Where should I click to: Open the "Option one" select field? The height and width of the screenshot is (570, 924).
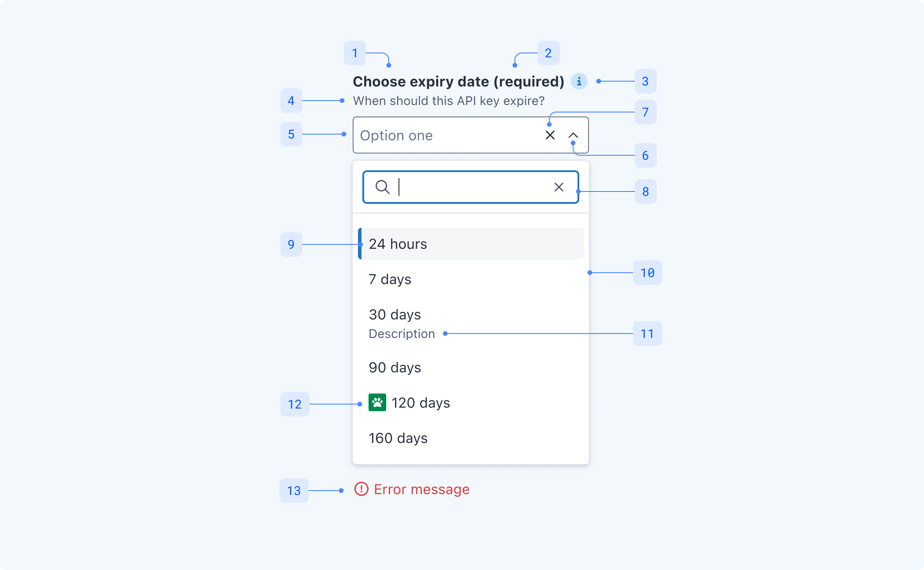pyautogui.click(x=445, y=135)
